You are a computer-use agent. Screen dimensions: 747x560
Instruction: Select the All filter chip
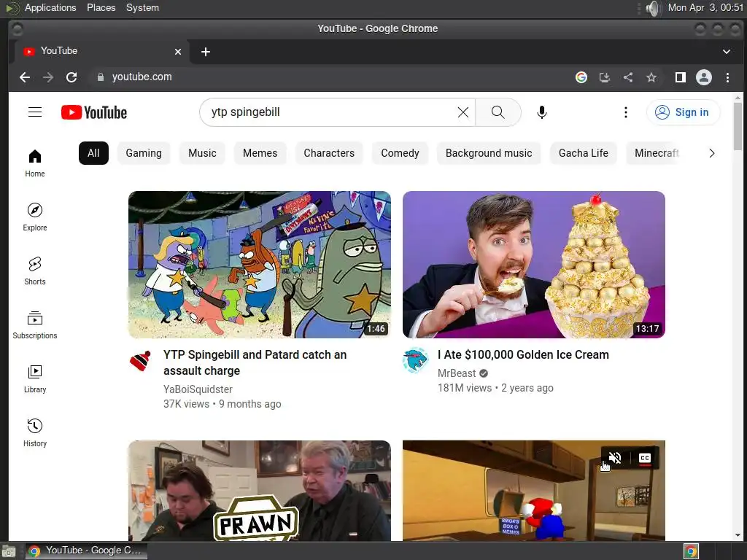coord(93,153)
